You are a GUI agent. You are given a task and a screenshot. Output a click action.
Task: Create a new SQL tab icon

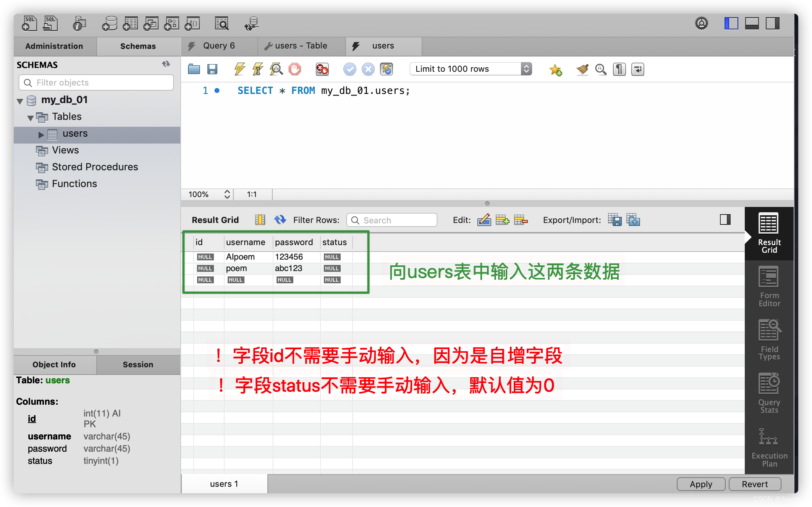(29, 23)
